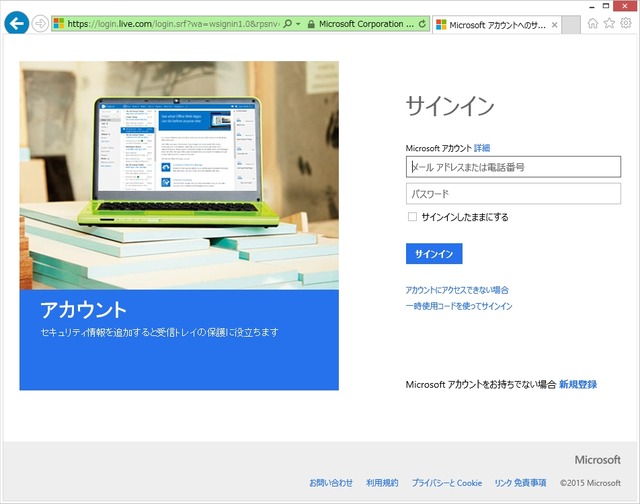The width and height of the screenshot is (640, 504).
Task: Click the セキュリティ情報を追加 banner text
Action: tap(159, 332)
